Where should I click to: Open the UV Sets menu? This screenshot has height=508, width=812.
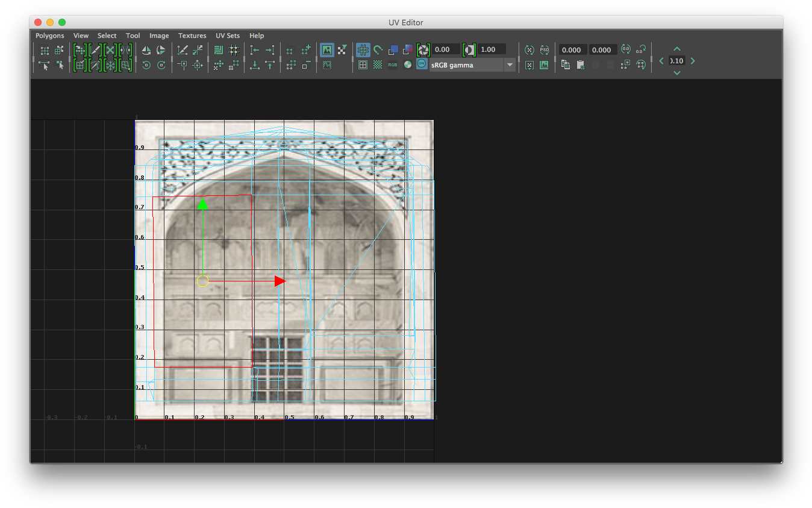click(228, 36)
